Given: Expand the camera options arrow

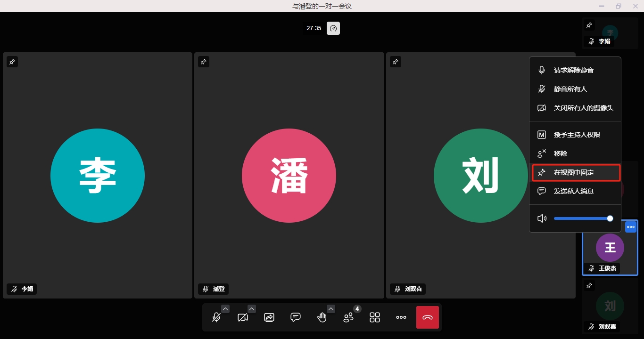Looking at the screenshot, I should [x=252, y=309].
